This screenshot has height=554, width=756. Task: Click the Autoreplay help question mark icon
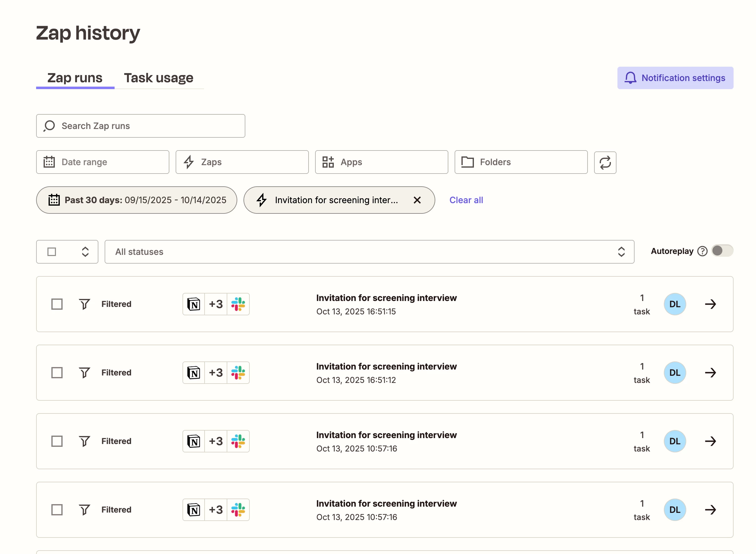point(702,251)
